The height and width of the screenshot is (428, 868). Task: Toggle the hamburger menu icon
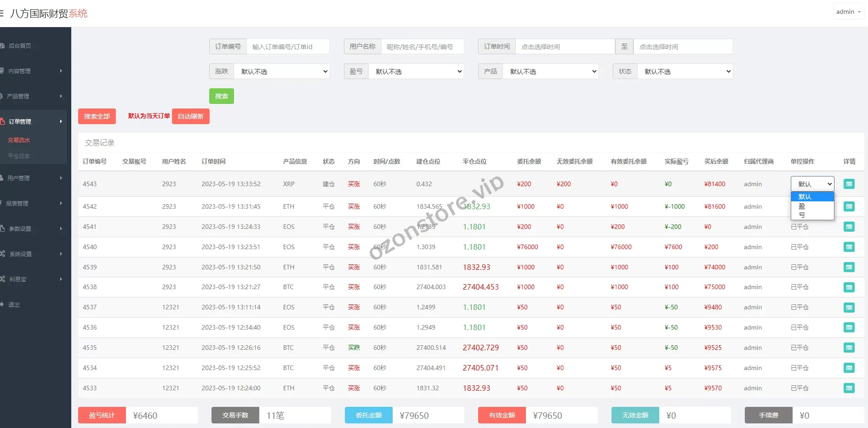2,13
